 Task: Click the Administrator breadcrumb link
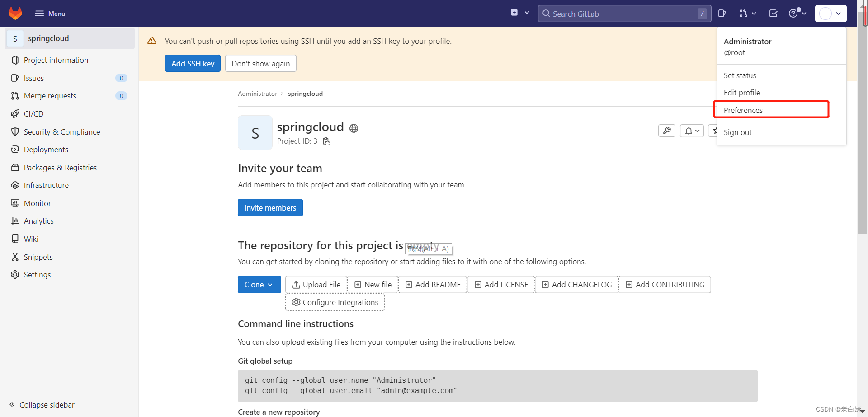[257, 94]
